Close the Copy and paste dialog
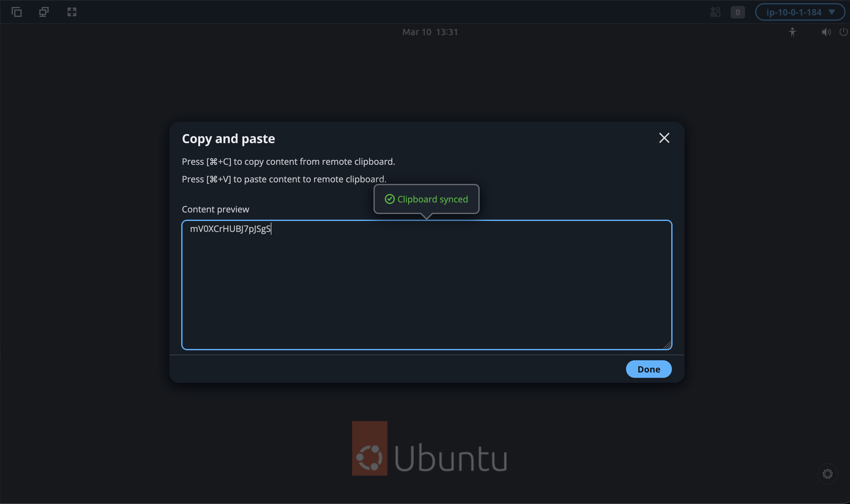850x504 pixels. [x=664, y=138]
